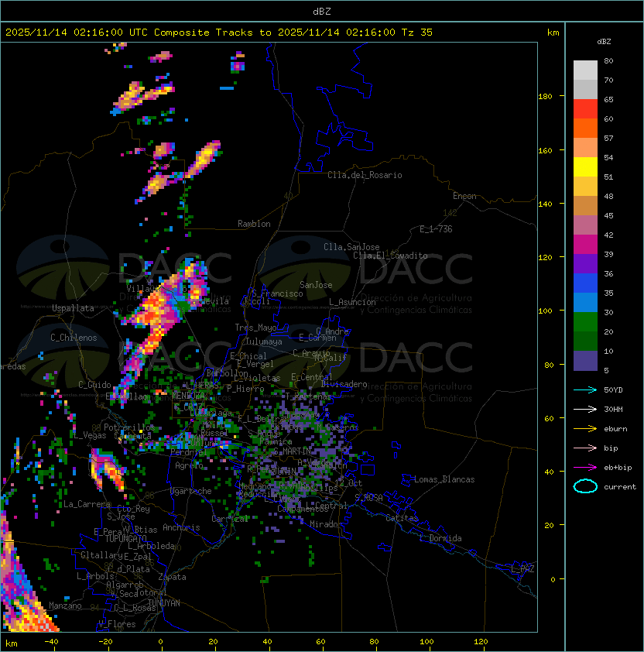Click the 'Tz 35' text in header
The image size is (644, 652).
[417, 33]
